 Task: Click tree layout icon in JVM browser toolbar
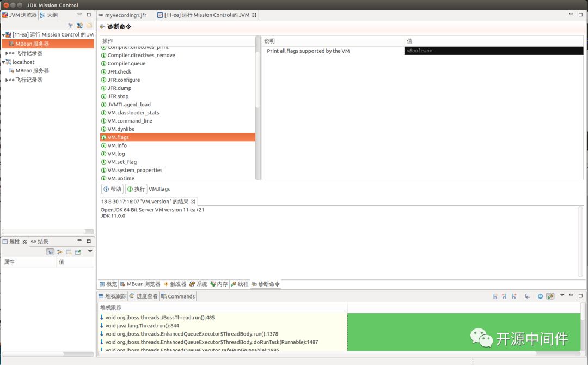click(70, 26)
